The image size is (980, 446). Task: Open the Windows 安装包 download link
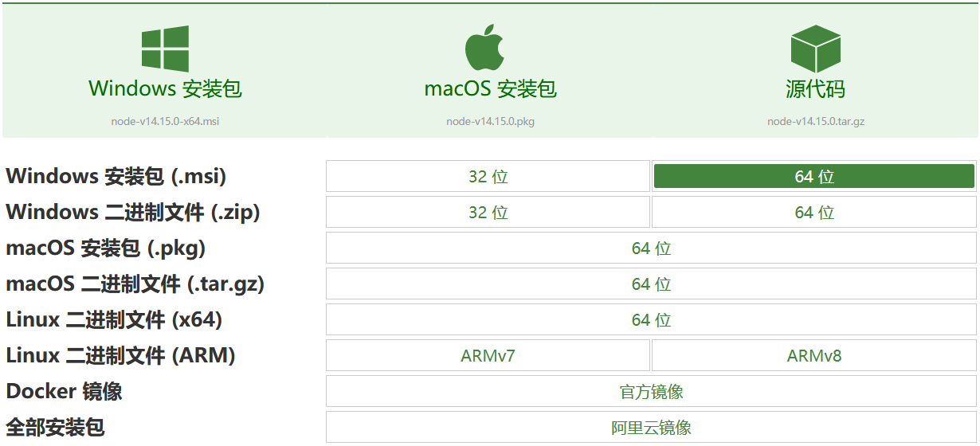(165, 88)
